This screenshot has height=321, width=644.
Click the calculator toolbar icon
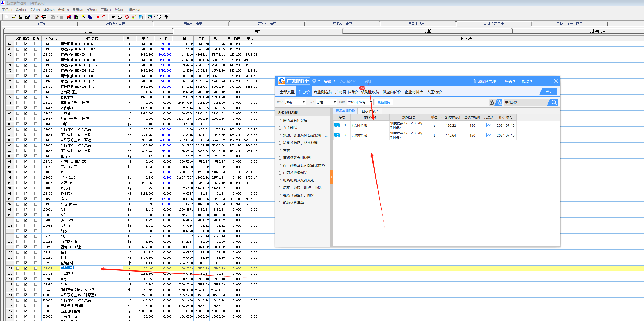[150, 17]
